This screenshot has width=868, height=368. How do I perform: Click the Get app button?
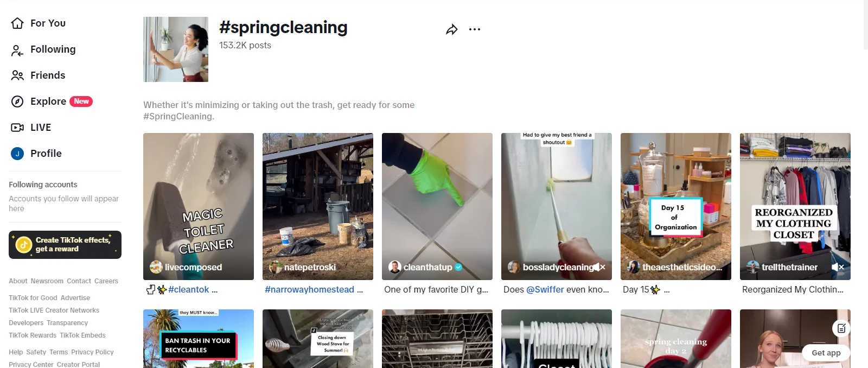point(826,353)
